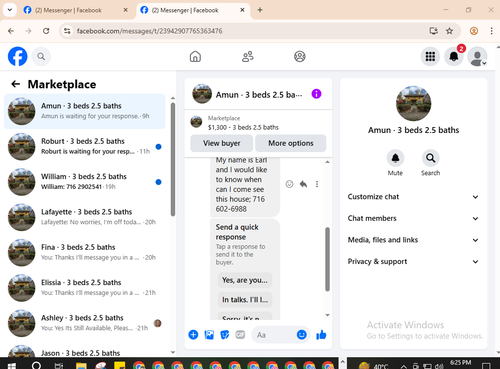Open the plus more actions icon in composer

[193, 335]
